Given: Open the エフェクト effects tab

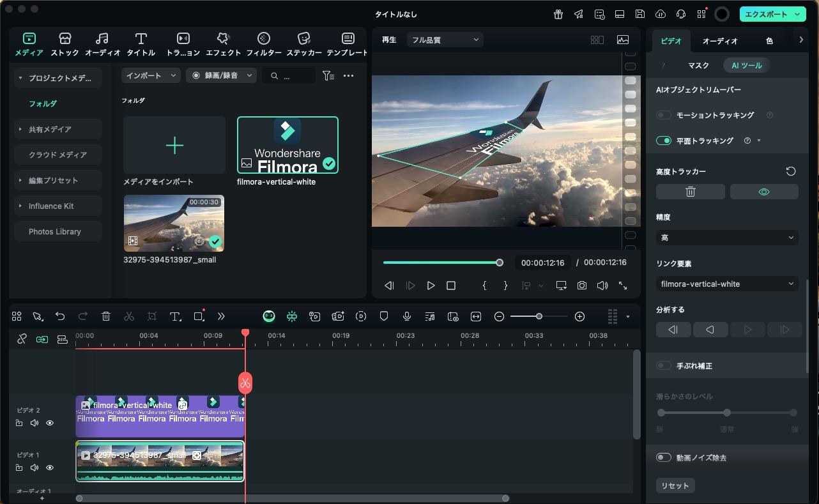Looking at the screenshot, I should 223,44.
